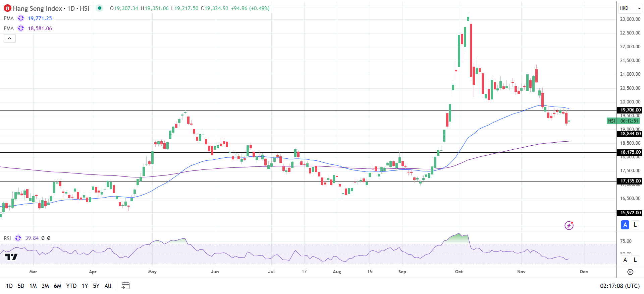Click the first EMA legend label

9,18
